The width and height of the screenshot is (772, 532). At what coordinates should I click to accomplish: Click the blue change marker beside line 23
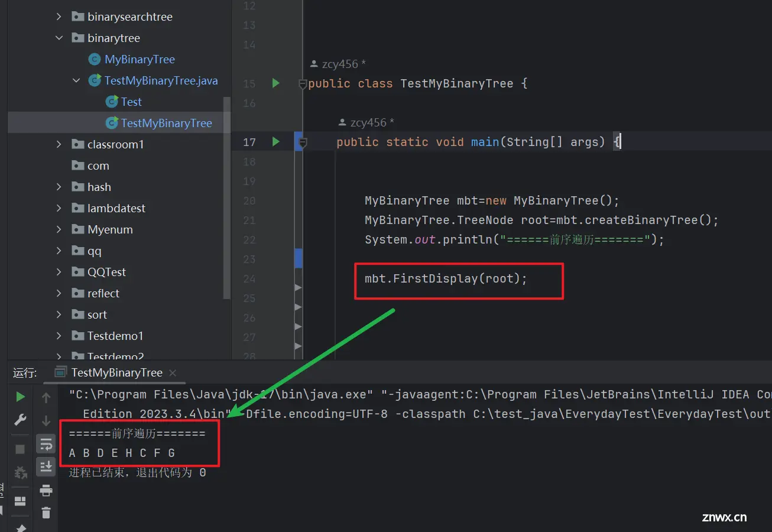pyautogui.click(x=299, y=259)
